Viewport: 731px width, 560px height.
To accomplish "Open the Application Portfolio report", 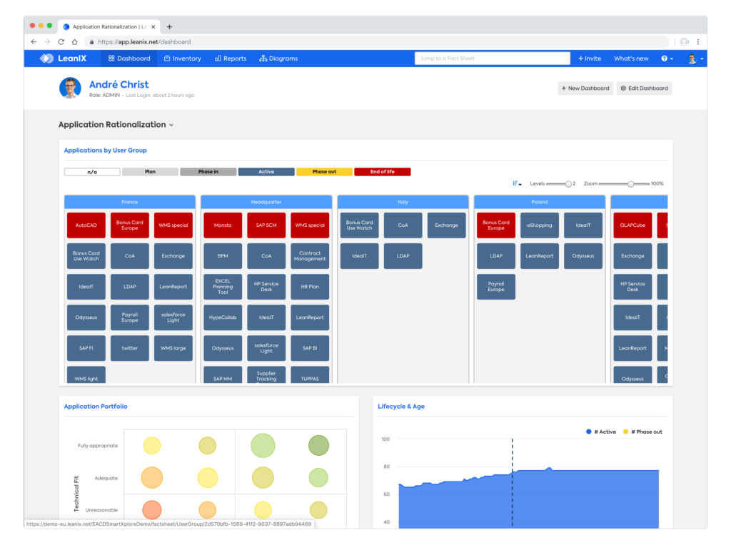I will click(x=96, y=406).
